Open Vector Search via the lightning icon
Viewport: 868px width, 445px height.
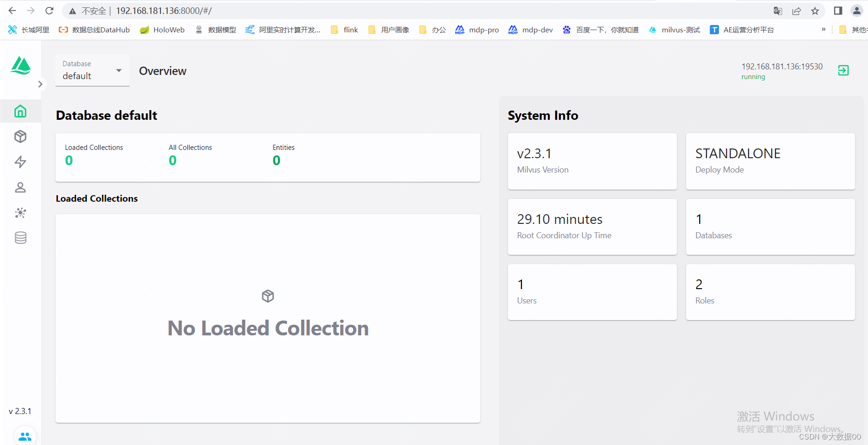point(20,162)
